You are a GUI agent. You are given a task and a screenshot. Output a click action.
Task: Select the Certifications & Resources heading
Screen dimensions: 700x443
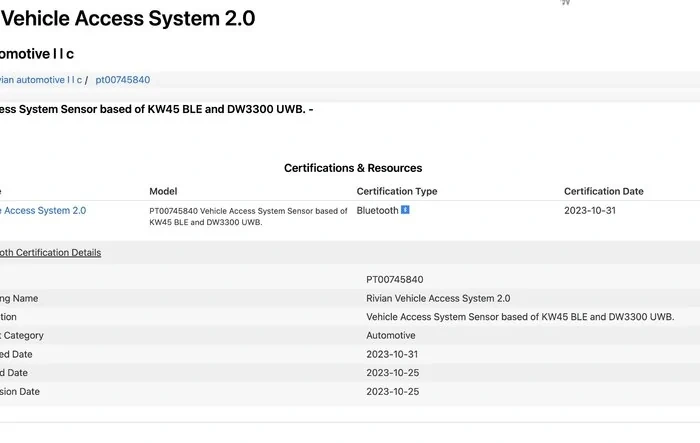pos(353,168)
